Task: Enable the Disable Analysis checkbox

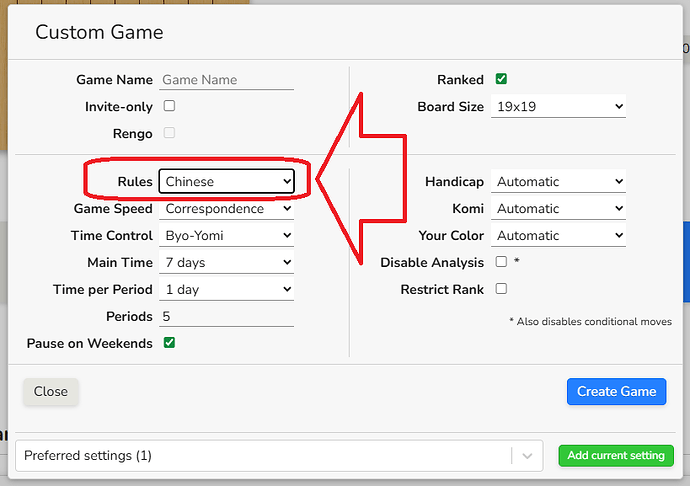Action: click(x=501, y=261)
